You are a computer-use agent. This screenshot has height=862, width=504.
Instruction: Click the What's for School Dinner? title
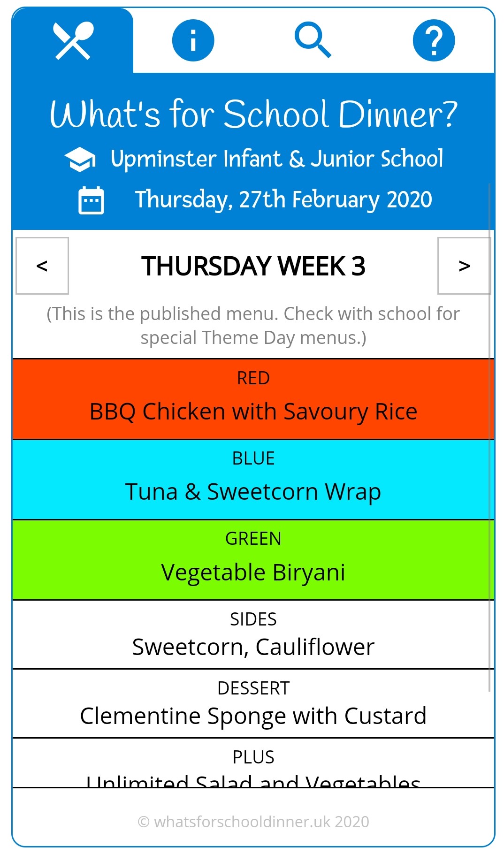(x=253, y=114)
